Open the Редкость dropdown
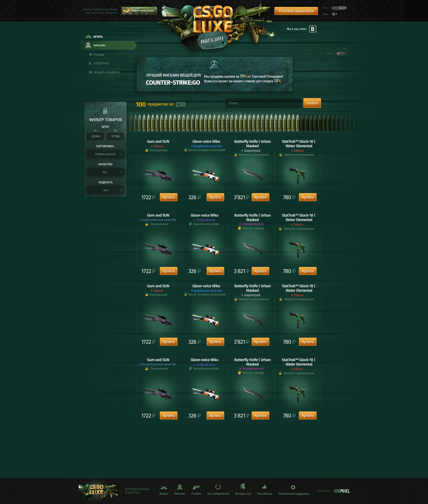428x504 pixels. pos(105,190)
